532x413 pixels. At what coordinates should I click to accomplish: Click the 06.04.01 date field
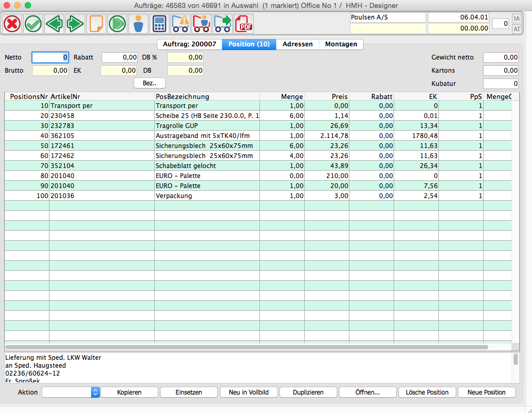point(459,17)
